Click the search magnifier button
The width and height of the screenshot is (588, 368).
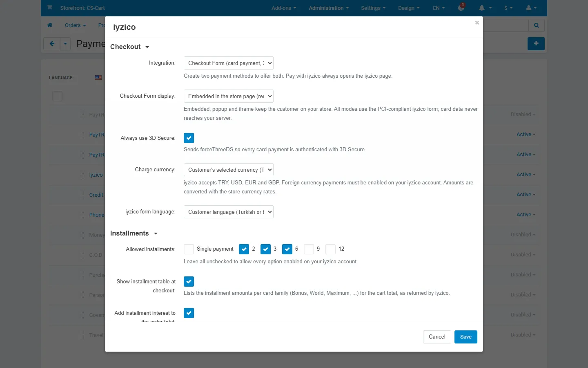[x=537, y=25]
